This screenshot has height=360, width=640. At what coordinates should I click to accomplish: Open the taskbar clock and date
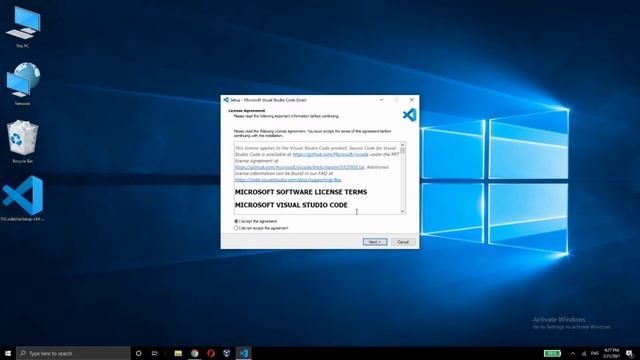point(611,353)
